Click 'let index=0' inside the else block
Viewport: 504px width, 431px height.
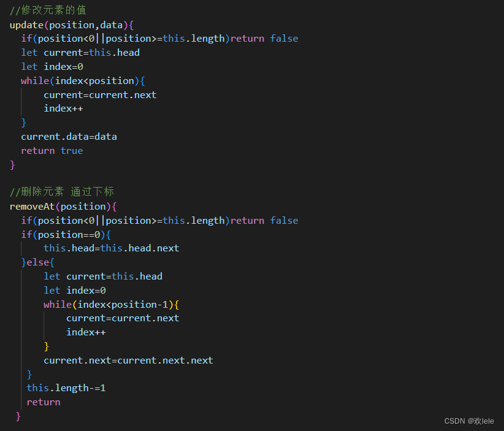[x=75, y=291]
